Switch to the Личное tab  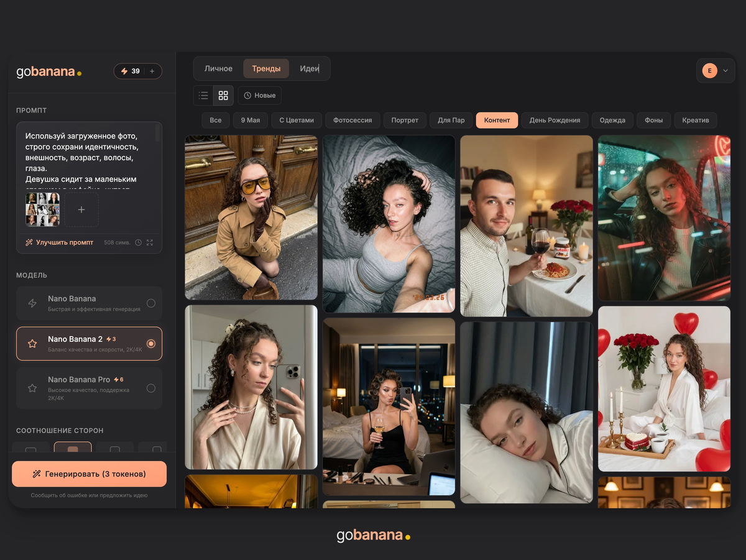point(218,68)
